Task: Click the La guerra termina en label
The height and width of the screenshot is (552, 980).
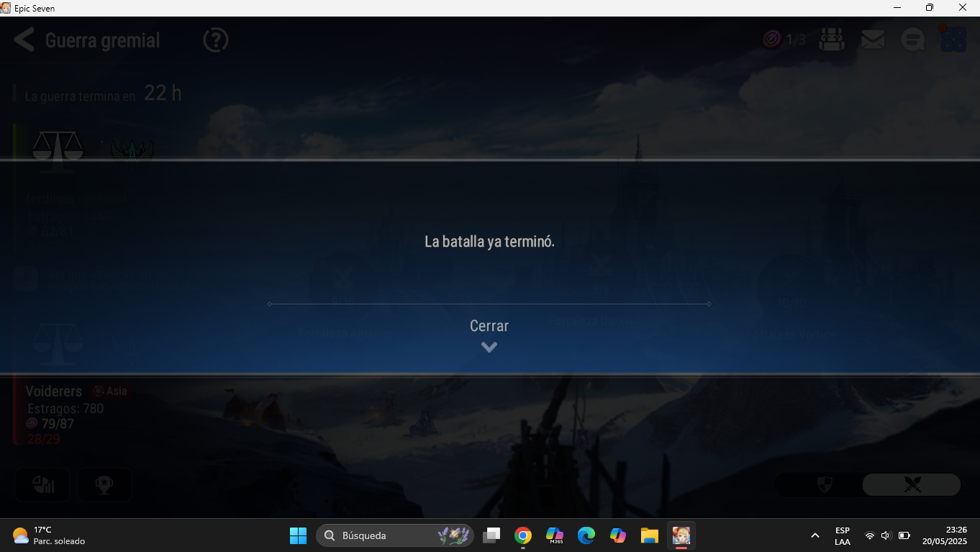Action: point(80,96)
